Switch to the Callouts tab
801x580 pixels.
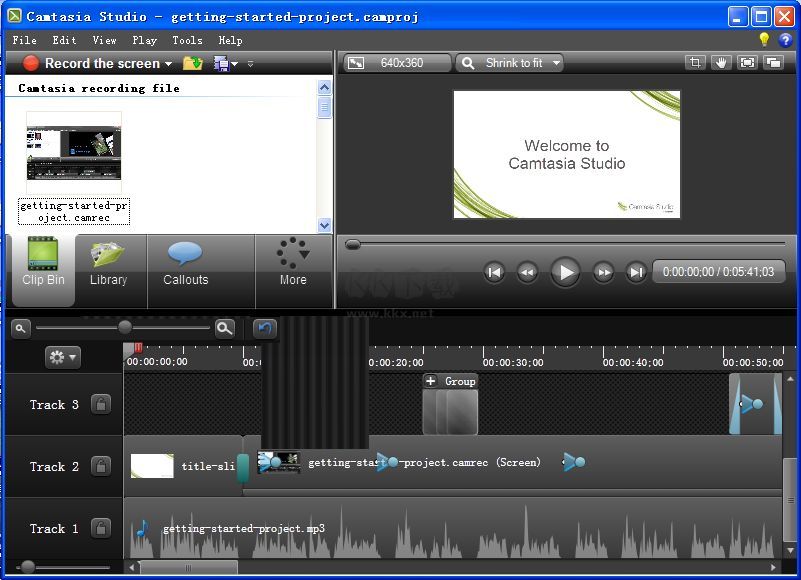(x=186, y=263)
